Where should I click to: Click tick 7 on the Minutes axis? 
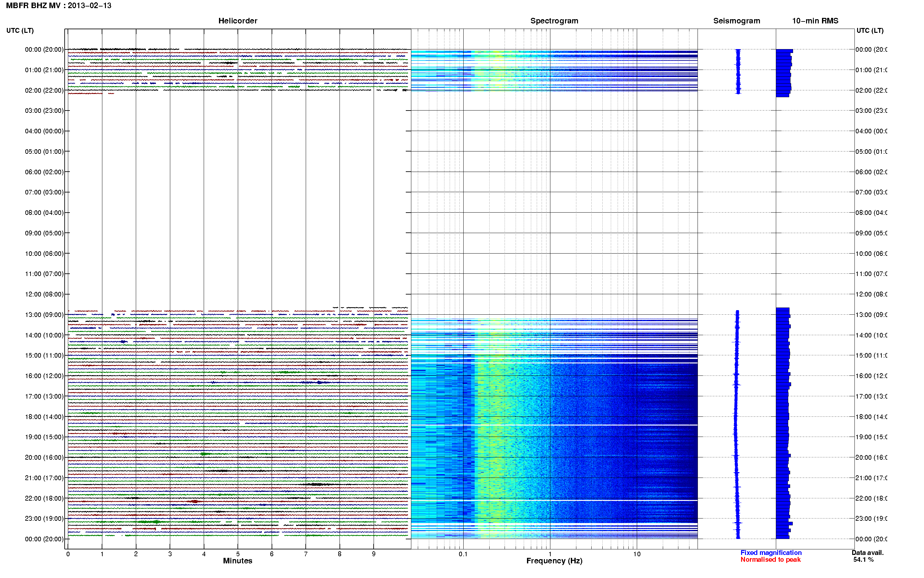306,554
